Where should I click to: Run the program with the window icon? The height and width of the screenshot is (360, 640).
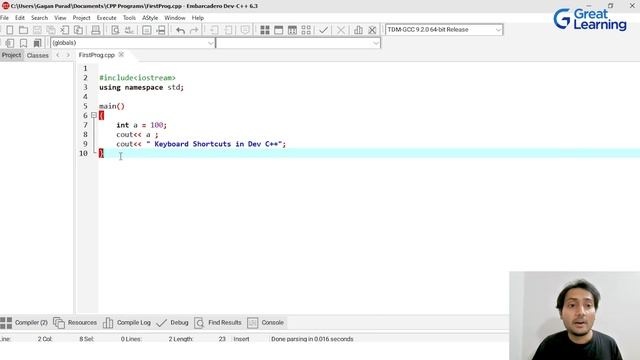279,30
